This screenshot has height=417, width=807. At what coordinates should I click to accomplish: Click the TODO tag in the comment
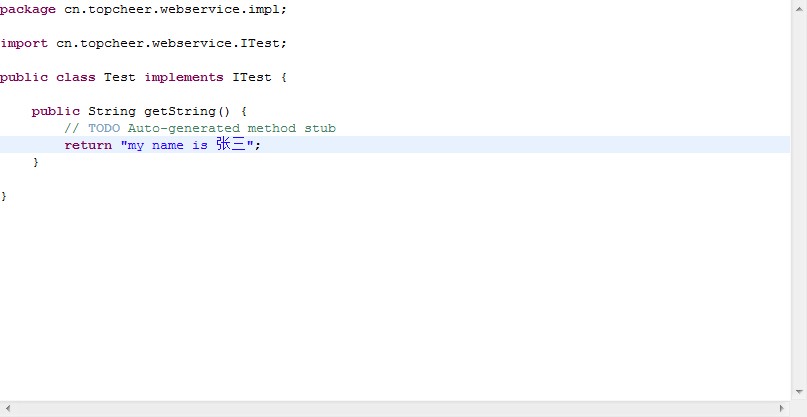[104, 128]
